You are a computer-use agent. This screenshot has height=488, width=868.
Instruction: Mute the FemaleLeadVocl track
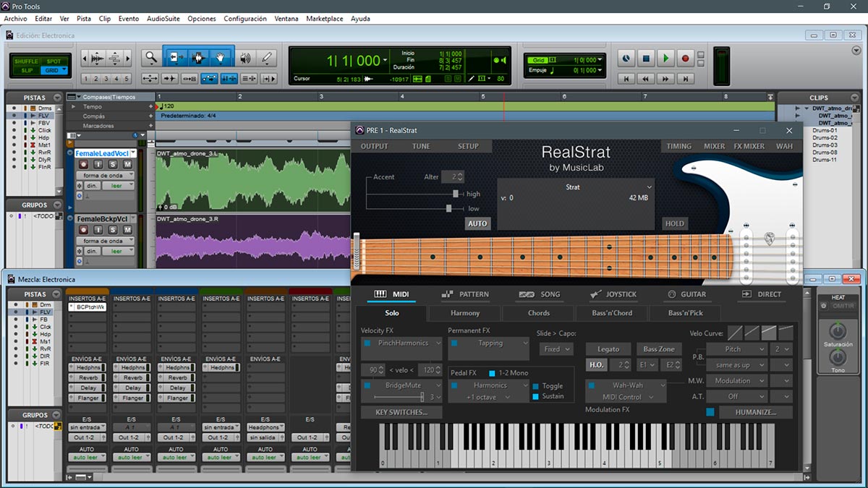pos(127,165)
